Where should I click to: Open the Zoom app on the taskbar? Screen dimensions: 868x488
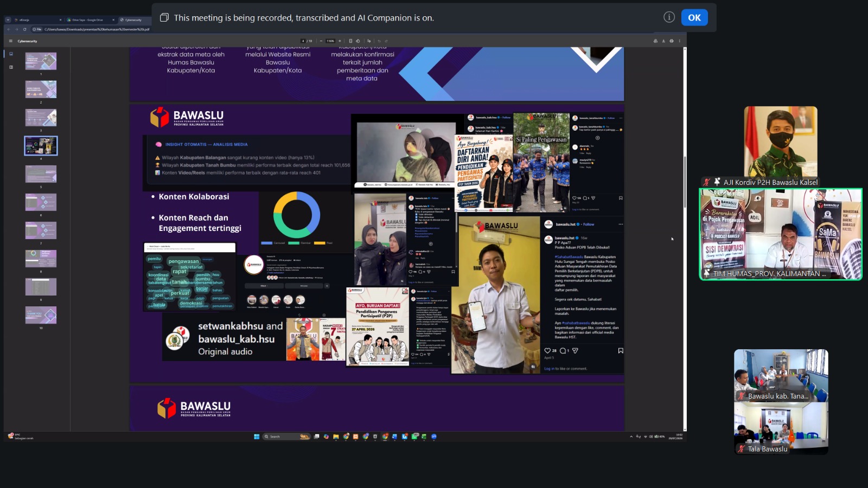click(434, 436)
